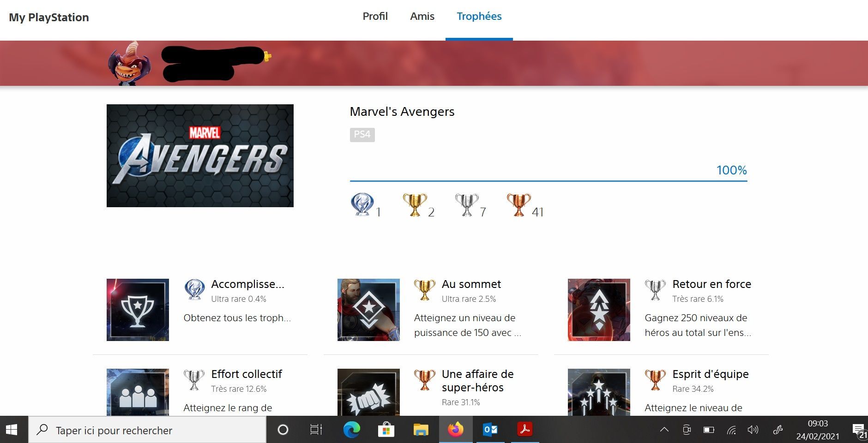This screenshot has height=443, width=868.
Task: Click the gold trophy count icon
Action: pyautogui.click(x=415, y=205)
